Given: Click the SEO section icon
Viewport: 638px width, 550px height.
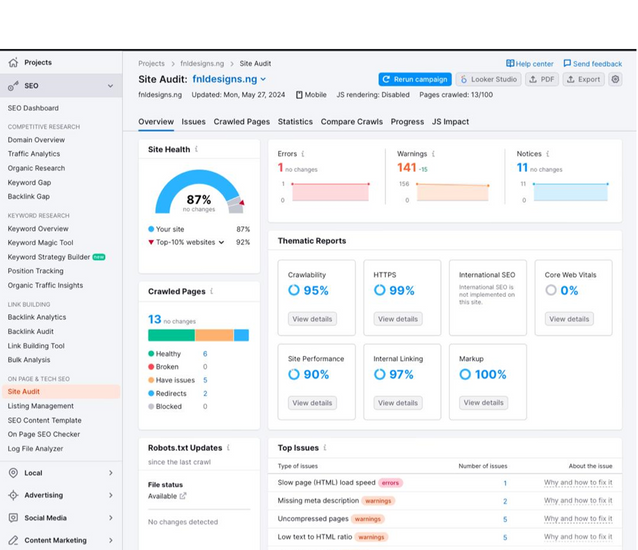Looking at the screenshot, I should pyautogui.click(x=13, y=86).
